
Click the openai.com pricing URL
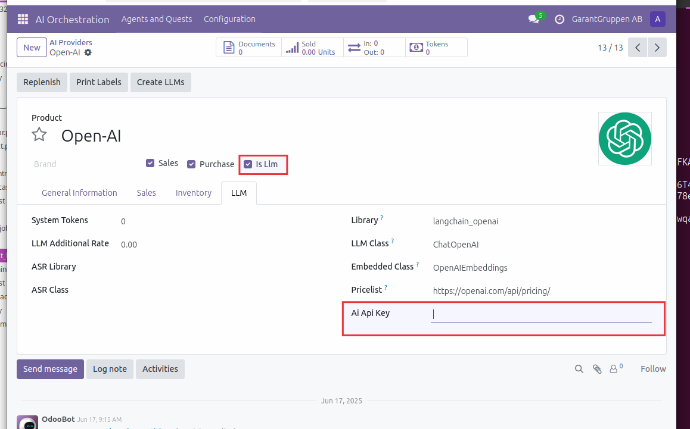[492, 291]
